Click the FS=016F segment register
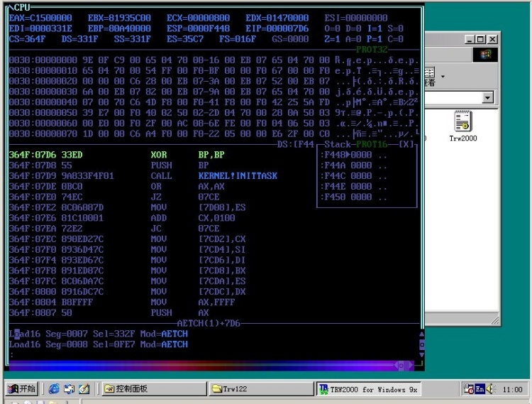532x404 pixels. (x=238, y=39)
